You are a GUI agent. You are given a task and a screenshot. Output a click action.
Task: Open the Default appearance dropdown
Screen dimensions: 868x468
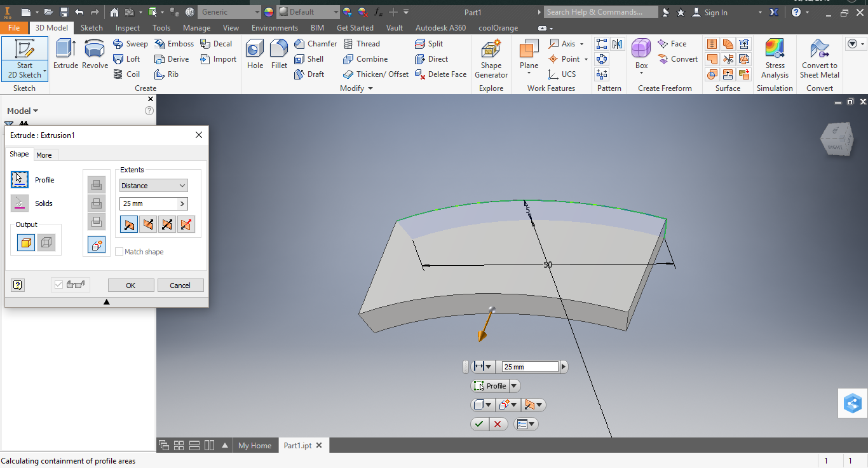point(308,12)
